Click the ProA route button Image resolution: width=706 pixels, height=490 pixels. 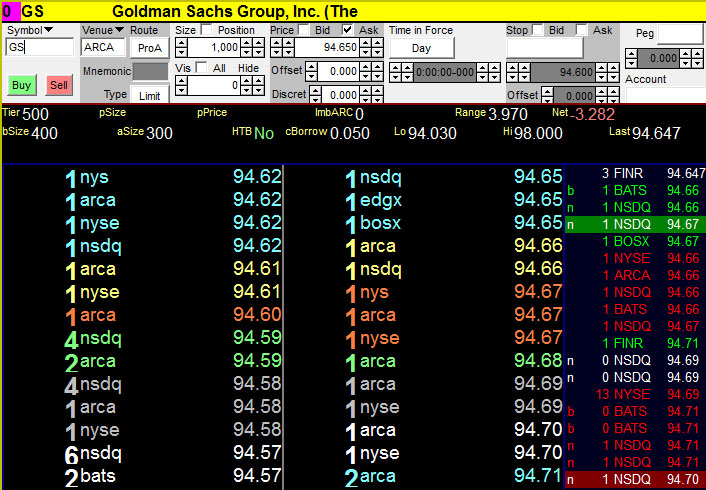pyautogui.click(x=149, y=48)
